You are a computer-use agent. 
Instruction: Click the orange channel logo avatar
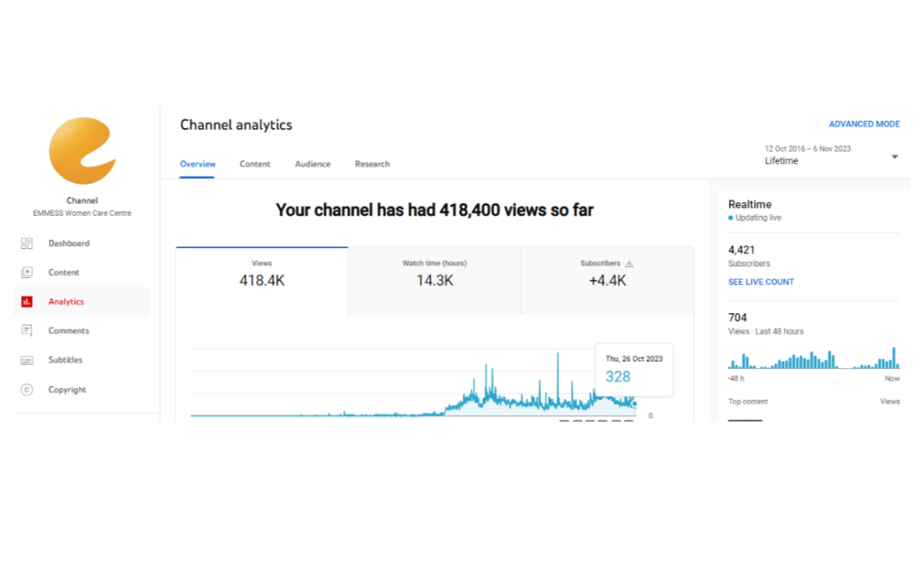82,151
